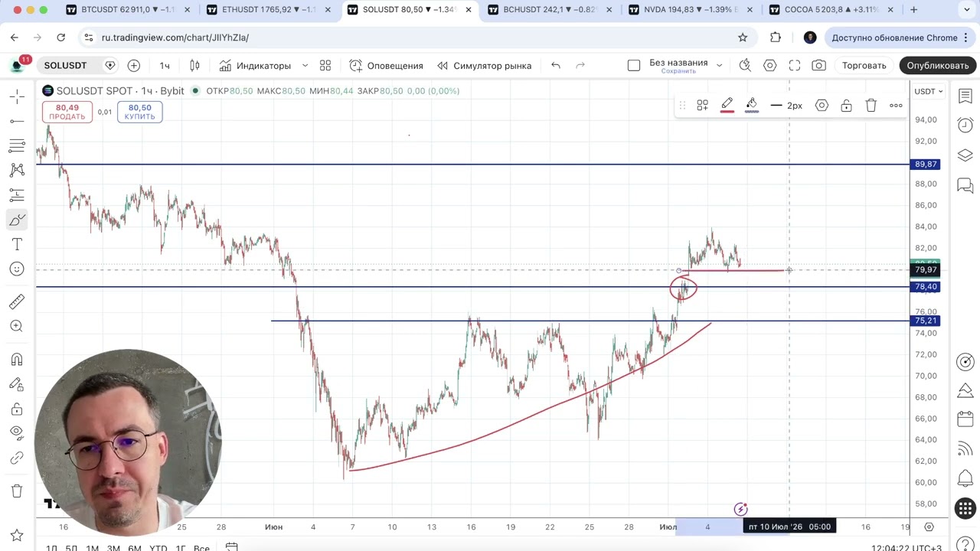Undo the last chart action
Screen dimensions: 980x551
[556, 65]
